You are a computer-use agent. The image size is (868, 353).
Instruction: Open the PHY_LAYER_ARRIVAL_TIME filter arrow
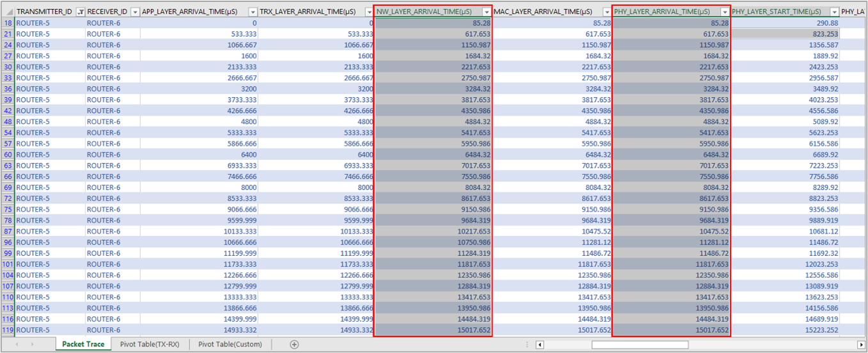pyautogui.click(x=725, y=12)
